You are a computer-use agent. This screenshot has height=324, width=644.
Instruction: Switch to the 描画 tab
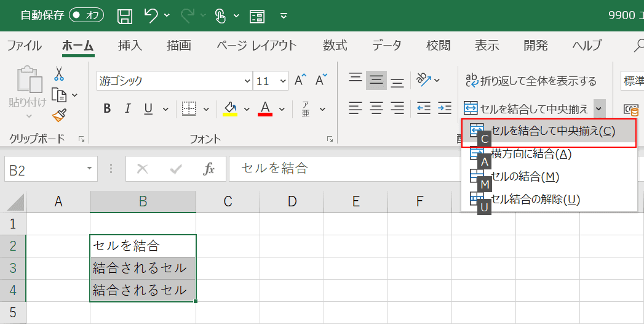tap(178, 45)
